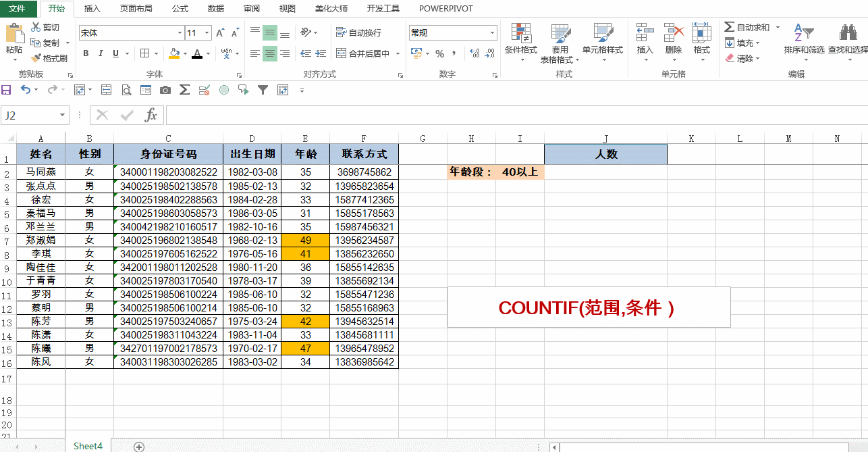
Task: Decrease font size with the smaller A
Action: click(x=235, y=32)
